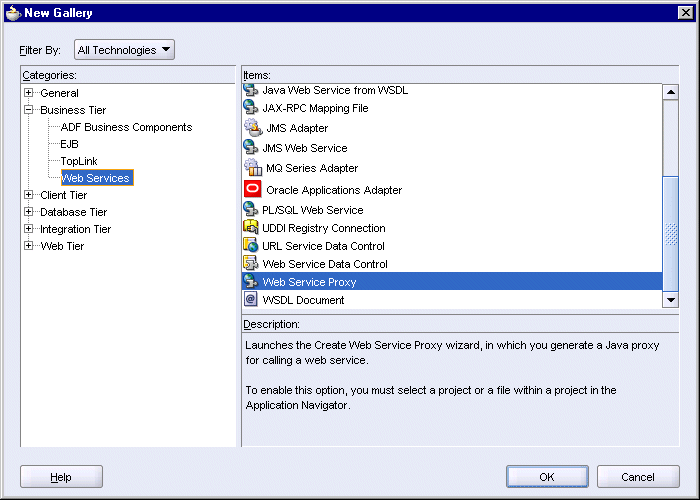This screenshot has width=700, height=500.
Task: Select the Integration Tier category label
Action: click(x=75, y=229)
